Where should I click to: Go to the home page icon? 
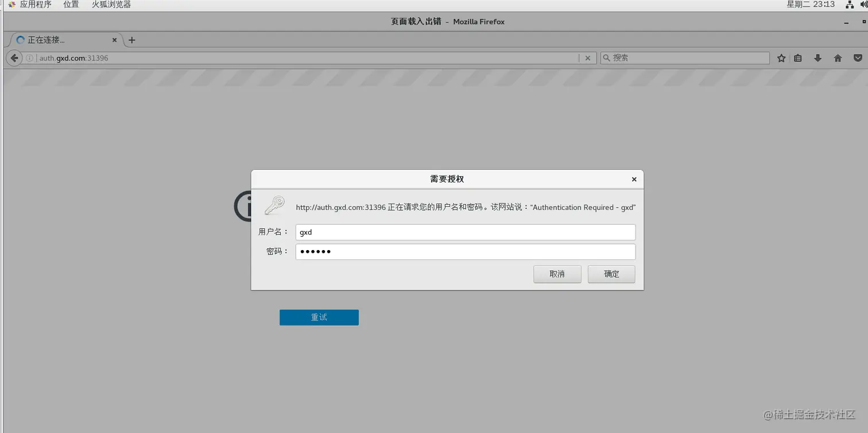coord(838,58)
